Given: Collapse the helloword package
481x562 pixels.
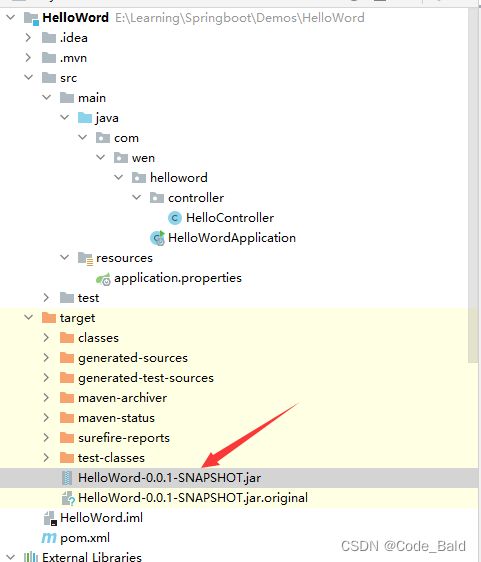Looking at the screenshot, I should click(x=118, y=177).
